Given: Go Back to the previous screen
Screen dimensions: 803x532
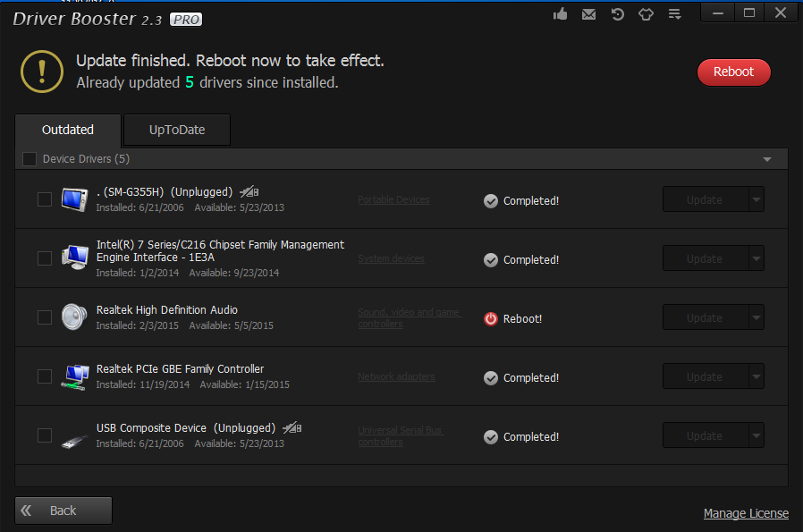Looking at the screenshot, I should coord(63,511).
